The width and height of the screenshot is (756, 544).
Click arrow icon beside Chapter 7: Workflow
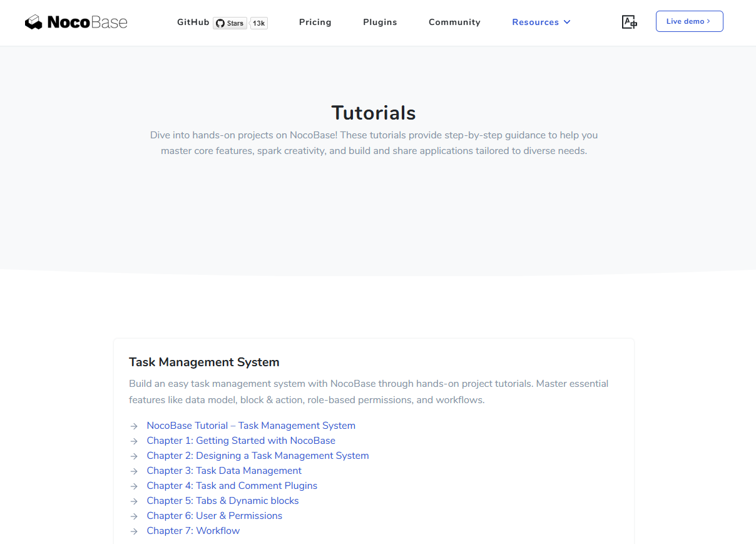(134, 531)
